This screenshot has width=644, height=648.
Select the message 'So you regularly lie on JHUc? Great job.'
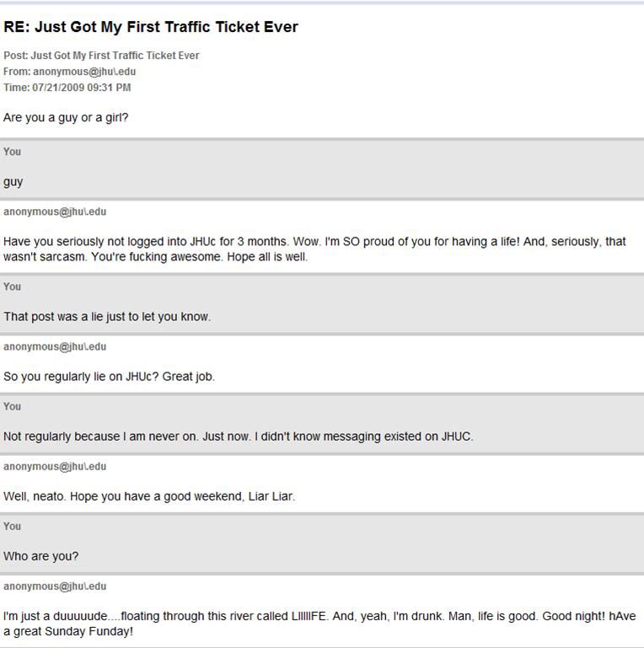pos(109,377)
